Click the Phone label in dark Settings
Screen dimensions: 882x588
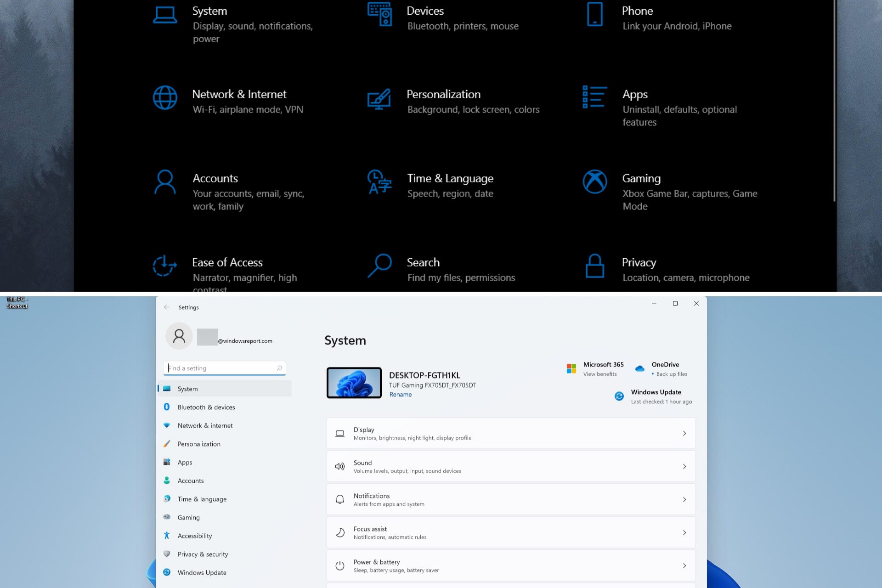click(637, 11)
